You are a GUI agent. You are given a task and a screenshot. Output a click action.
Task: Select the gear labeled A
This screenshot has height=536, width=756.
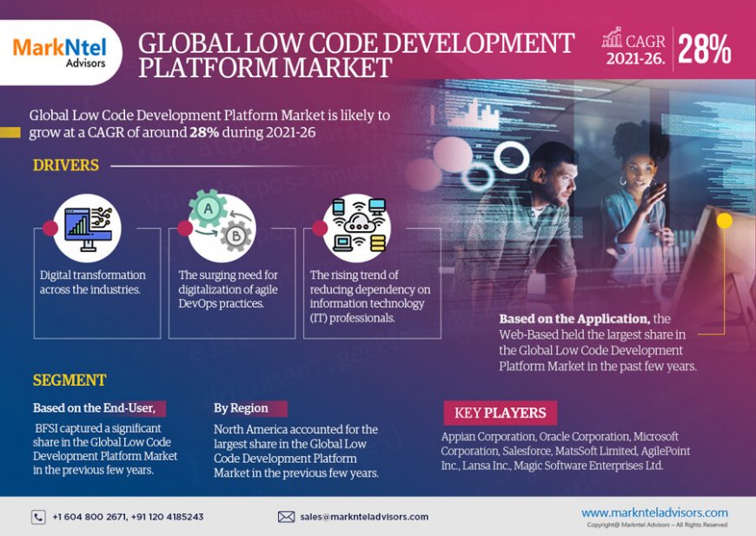208,207
